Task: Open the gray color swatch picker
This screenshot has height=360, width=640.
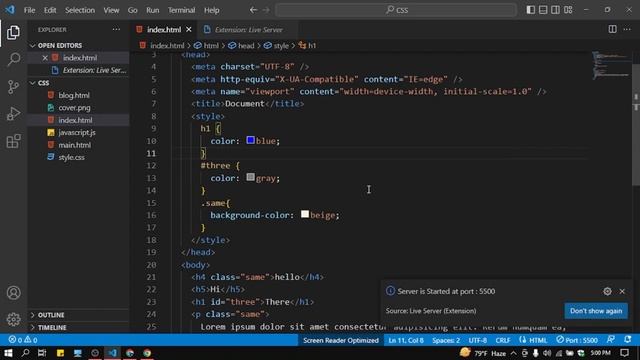Action: pos(251,177)
